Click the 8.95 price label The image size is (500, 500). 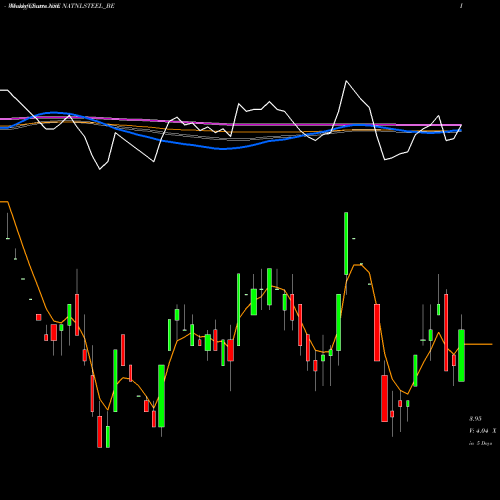pos(475,419)
